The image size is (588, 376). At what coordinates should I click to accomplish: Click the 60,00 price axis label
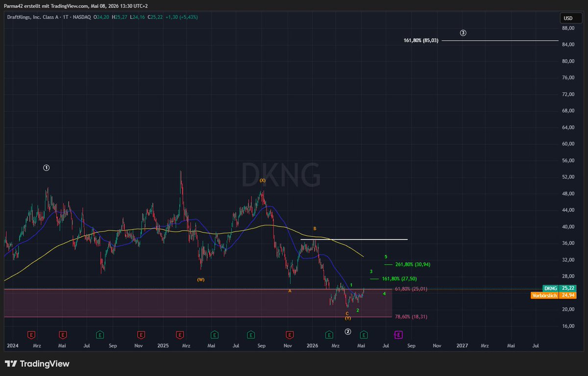(568, 144)
